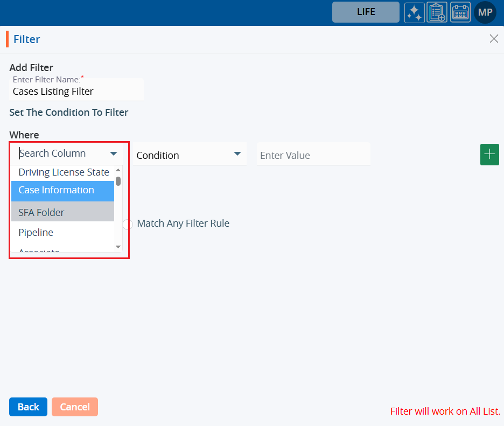Image resolution: width=504 pixels, height=426 pixels.
Task: Select Driving License State from the list
Action: coord(64,172)
